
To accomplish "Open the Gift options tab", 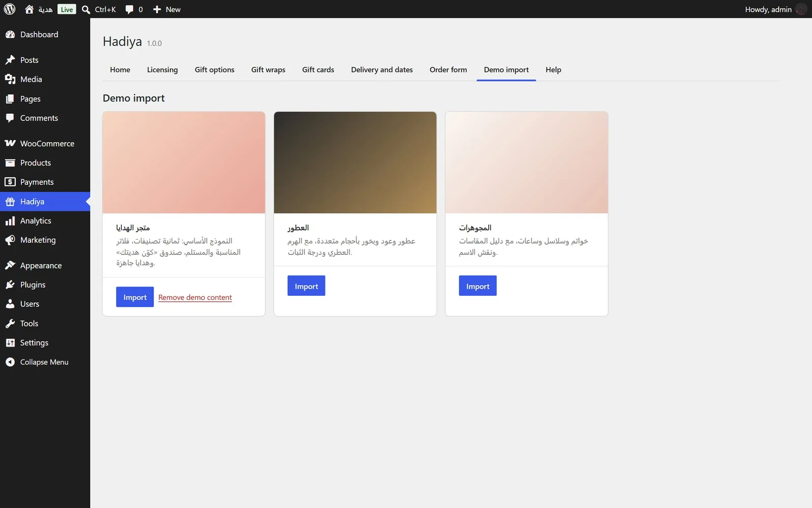I will (x=214, y=70).
